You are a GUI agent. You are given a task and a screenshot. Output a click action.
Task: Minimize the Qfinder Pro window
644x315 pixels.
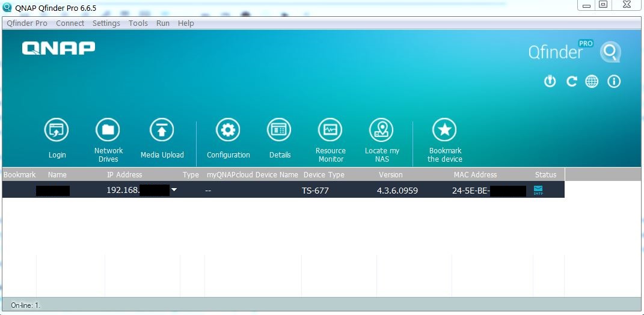click(x=586, y=5)
